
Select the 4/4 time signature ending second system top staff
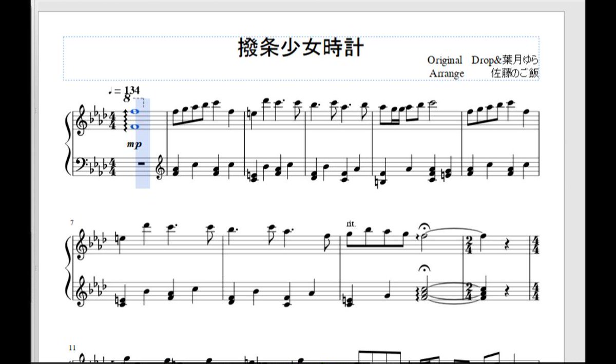pos(536,245)
